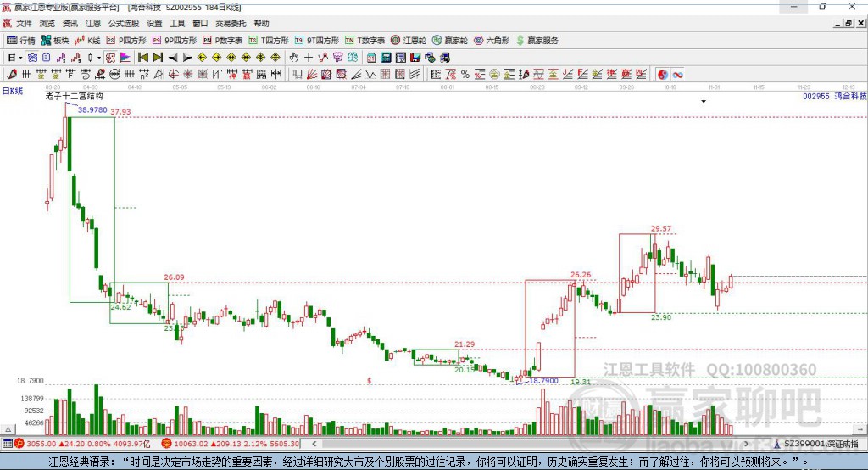Select the hand pan tool
Screen dimensions: 868x470
click(x=294, y=58)
